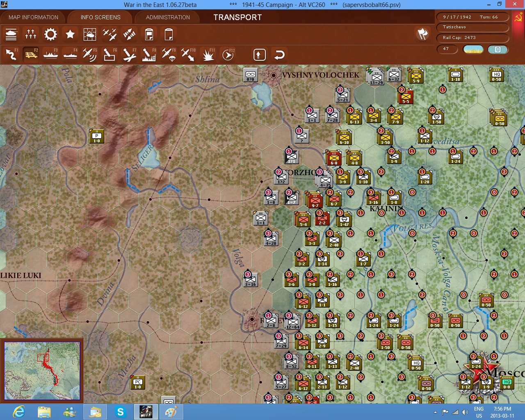The height and width of the screenshot is (420, 525).
Task: Open Paint from the taskbar
Action: [x=171, y=411]
